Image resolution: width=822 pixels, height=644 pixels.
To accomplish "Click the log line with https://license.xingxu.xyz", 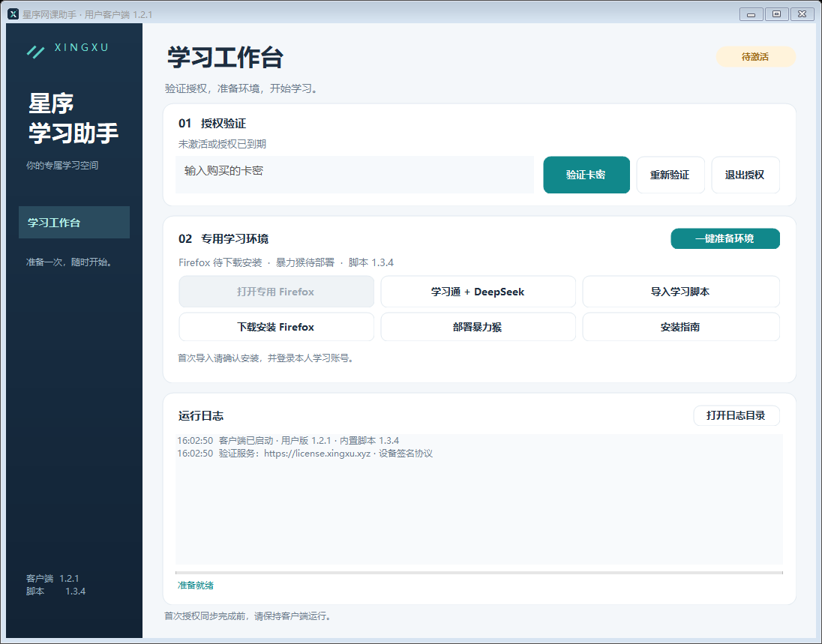I will [304, 454].
